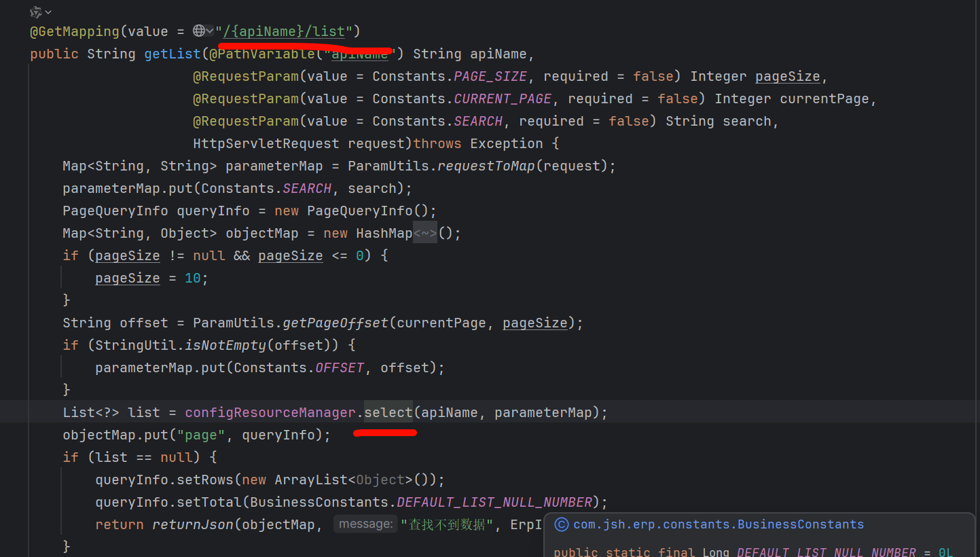The width and height of the screenshot is (980, 557).
Task: Click the AI assistant icon above GetMapping
Action: 36,12
